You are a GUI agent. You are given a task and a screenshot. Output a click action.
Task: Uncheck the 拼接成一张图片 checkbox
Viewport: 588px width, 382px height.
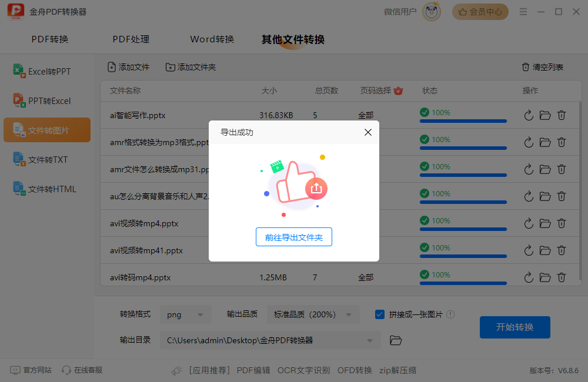[379, 314]
